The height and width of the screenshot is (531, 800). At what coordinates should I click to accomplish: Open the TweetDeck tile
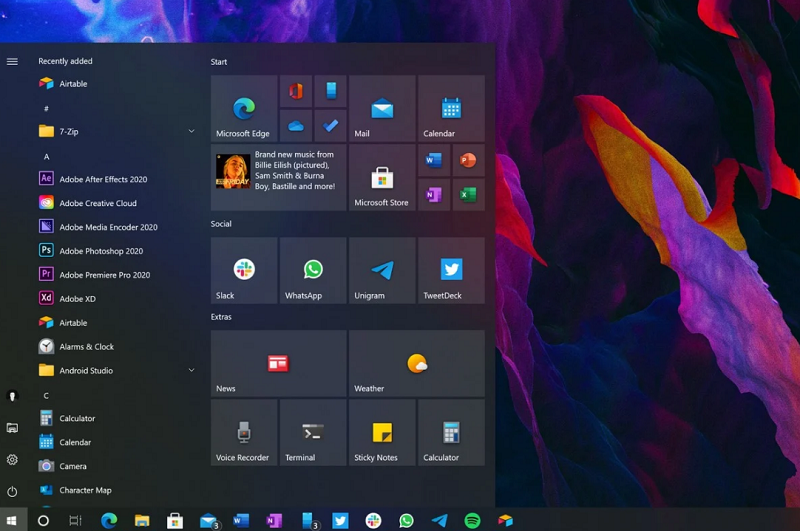(x=451, y=270)
